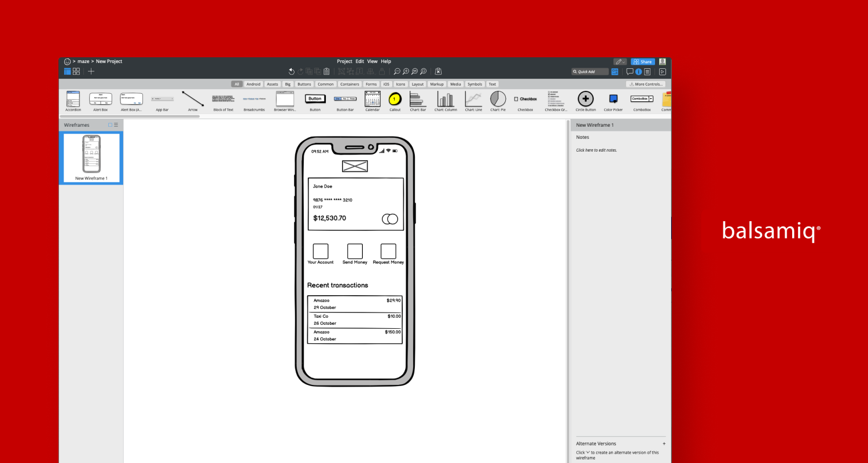Click the Redo arrow in the toolbar
The width and height of the screenshot is (868, 463).
coord(300,71)
